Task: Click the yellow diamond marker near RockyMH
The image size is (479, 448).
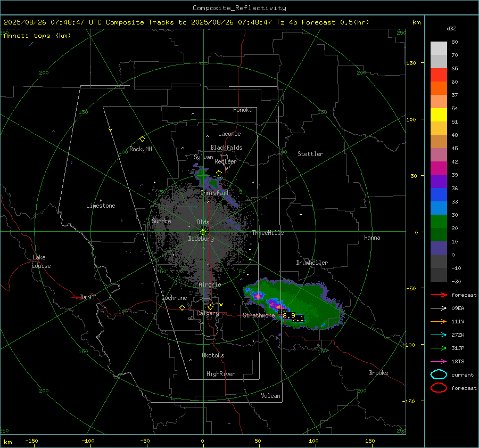Action: (142, 139)
